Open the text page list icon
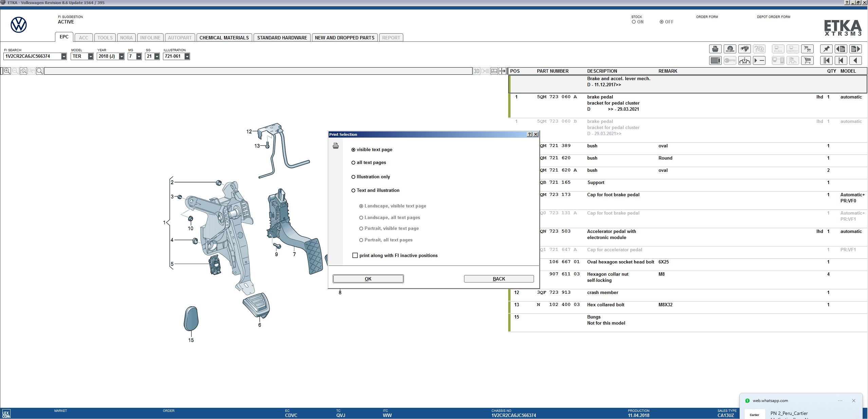The image size is (868, 419). [x=715, y=60]
